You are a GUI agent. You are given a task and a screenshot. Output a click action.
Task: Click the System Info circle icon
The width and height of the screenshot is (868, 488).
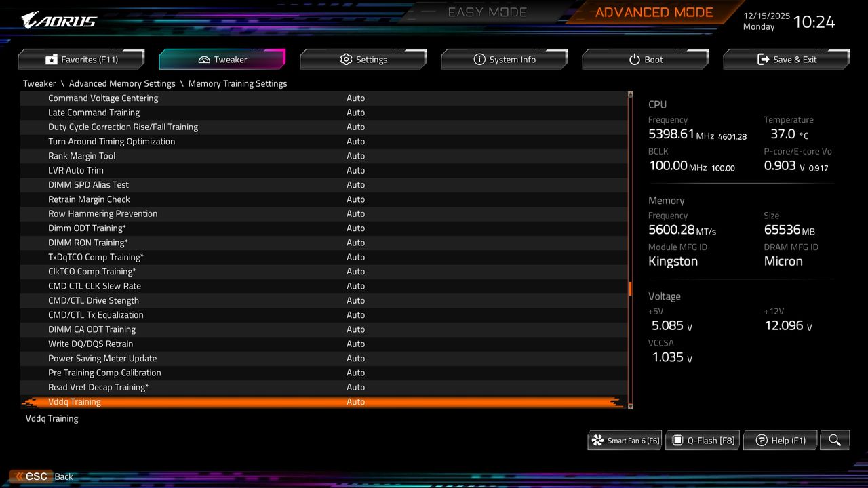pos(479,59)
